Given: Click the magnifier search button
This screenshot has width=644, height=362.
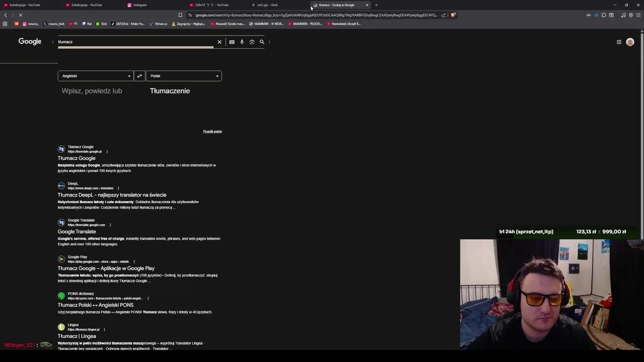Looking at the screenshot, I should point(262,42).
